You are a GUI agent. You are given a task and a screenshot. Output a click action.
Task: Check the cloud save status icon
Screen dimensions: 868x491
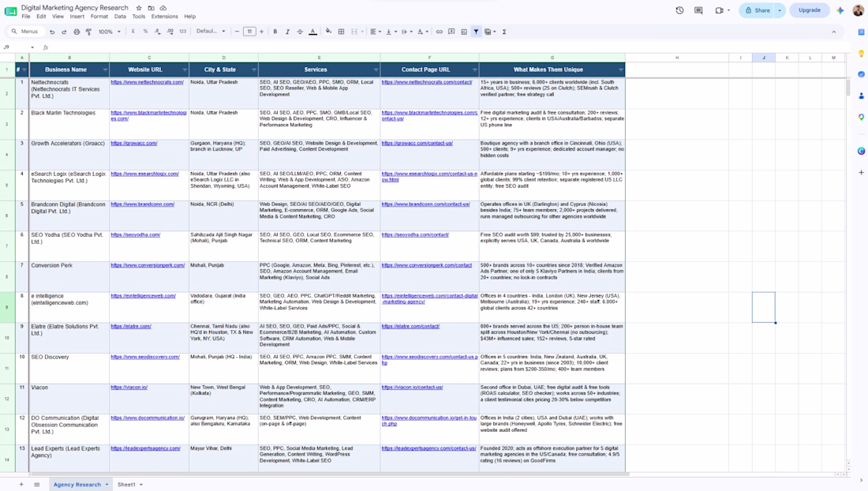point(163,8)
